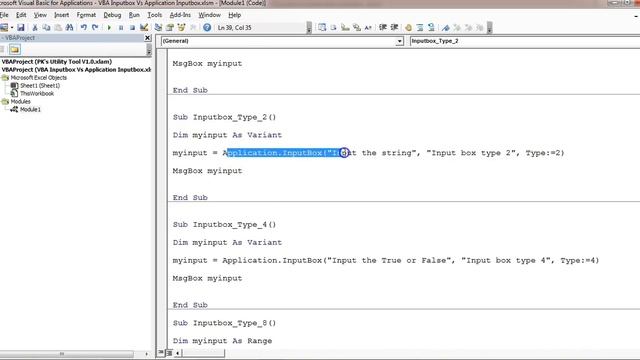The image size is (640, 360).
Task: Click the Outdent icon
Action: (394, 28)
